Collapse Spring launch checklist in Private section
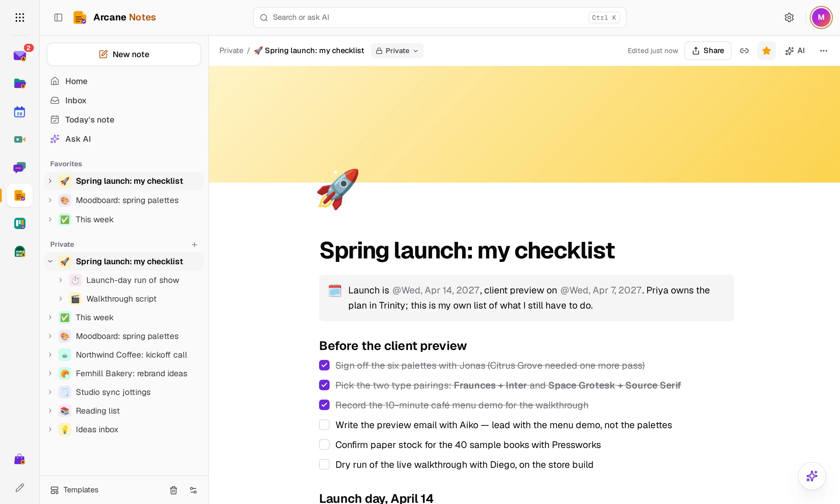Image resolution: width=840 pixels, height=504 pixels. coord(50,261)
